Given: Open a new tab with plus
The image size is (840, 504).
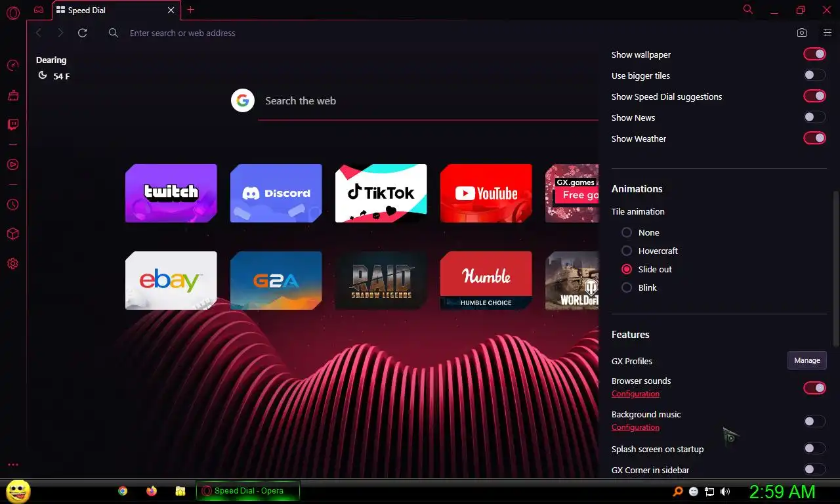Looking at the screenshot, I should click(x=191, y=10).
